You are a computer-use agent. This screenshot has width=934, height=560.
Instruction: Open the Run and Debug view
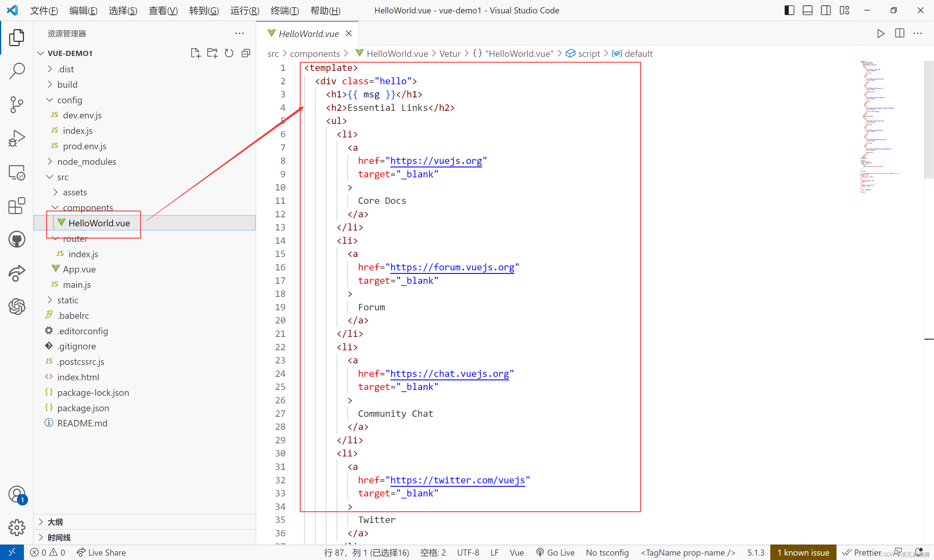(17, 138)
